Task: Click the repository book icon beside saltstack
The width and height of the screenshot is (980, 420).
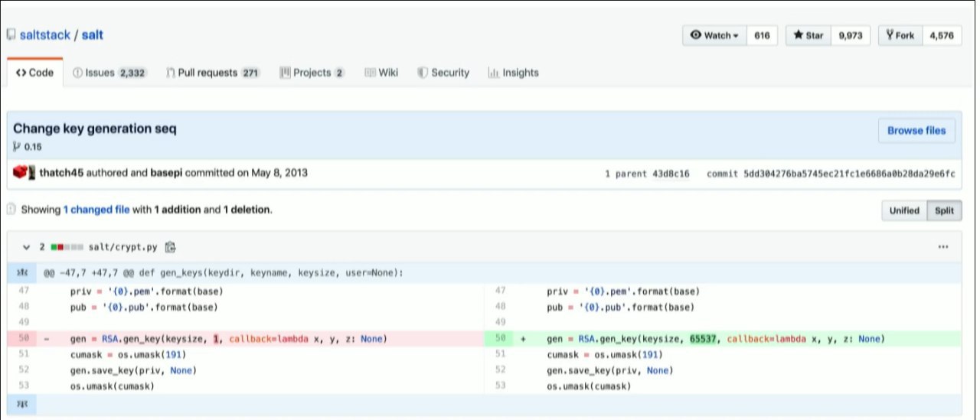Action: tap(11, 35)
